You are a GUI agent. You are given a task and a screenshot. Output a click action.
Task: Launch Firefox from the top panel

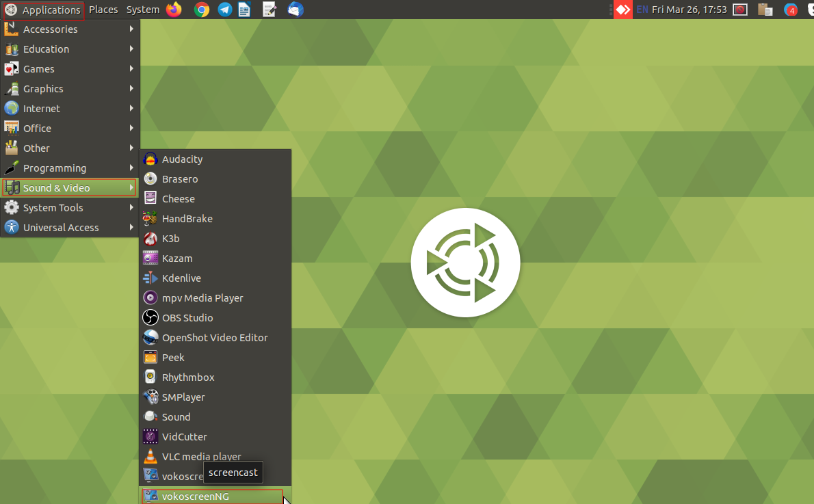click(x=174, y=10)
